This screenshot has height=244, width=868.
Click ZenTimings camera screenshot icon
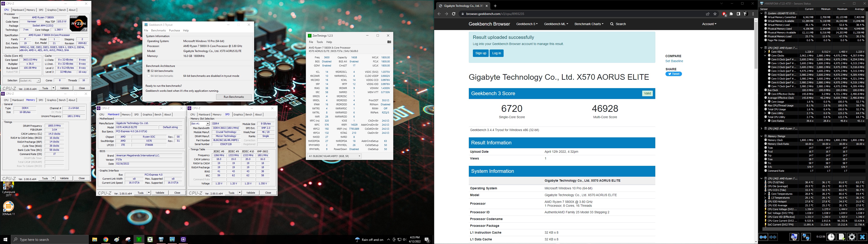pyautogui.click(x=389, y=42)
